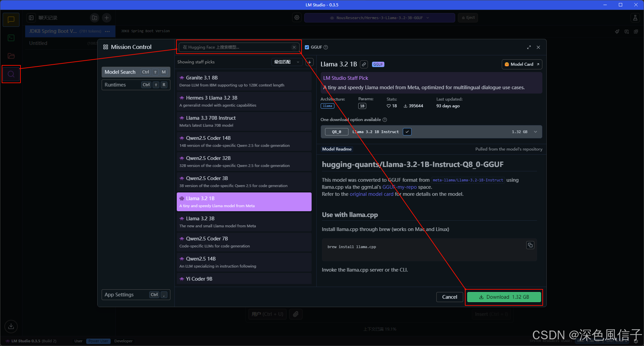
Task: Expand the Mission Control dialog to fullscreen
Action: pos(529,47)
